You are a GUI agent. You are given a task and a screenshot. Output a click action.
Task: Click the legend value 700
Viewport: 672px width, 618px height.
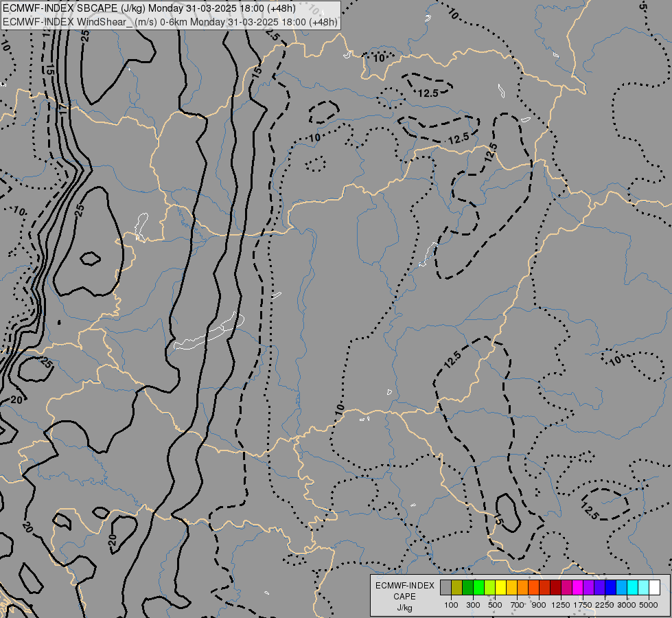[x=517, y=605]
